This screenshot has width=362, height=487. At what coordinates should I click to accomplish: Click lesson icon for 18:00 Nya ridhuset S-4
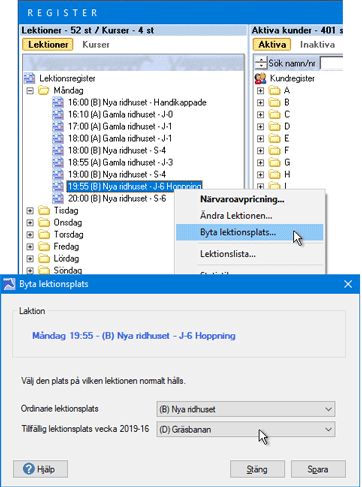[x=58, y=150]
